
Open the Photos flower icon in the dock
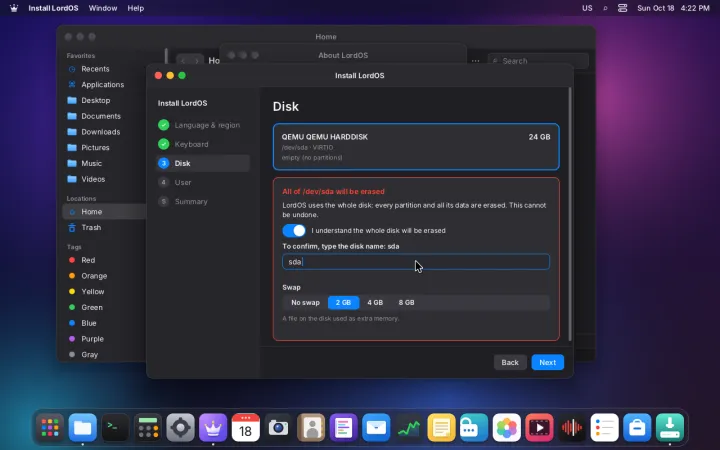(506, 428)
